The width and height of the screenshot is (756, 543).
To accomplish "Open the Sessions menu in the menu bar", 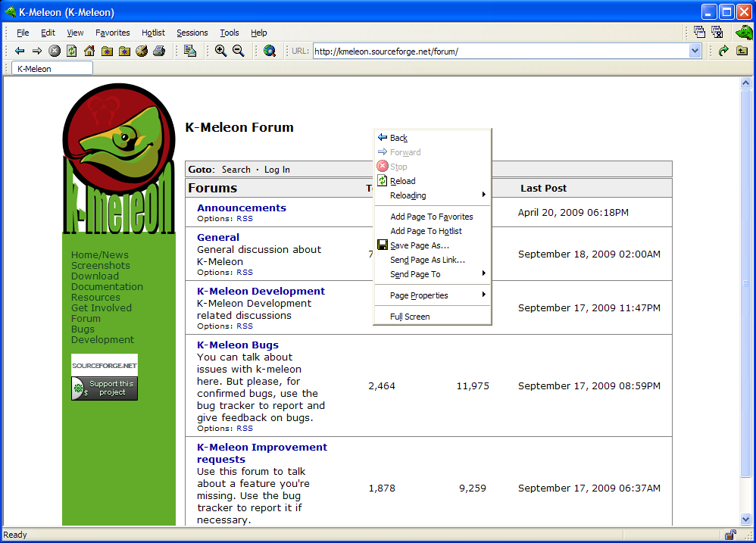I will (192, 33).
